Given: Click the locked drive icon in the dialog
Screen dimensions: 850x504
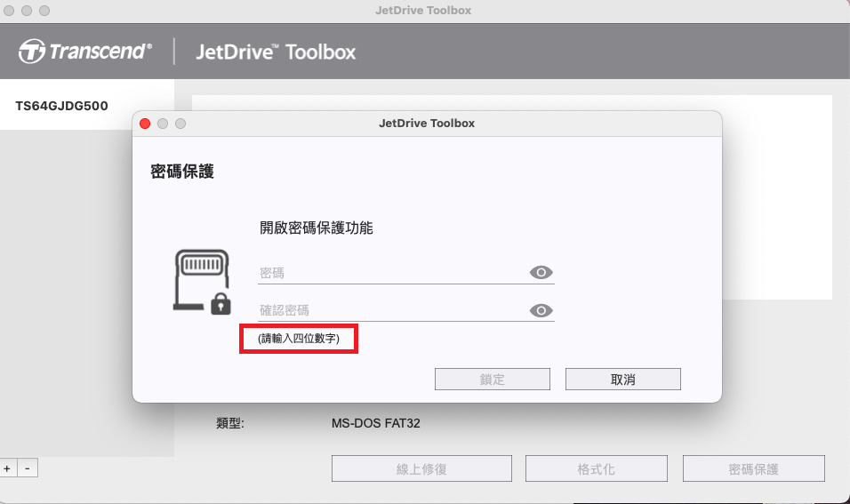Looking at the screenshot, I should (x=202, y=282).
